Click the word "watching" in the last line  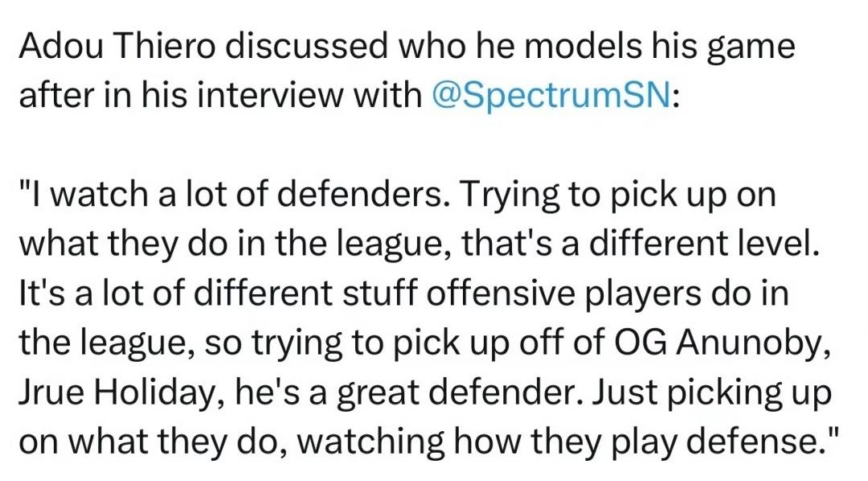point(372,442)
